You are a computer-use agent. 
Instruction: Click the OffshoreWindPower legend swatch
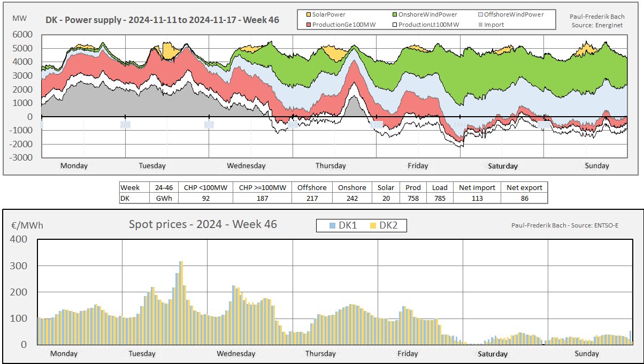tap(480, 14)
